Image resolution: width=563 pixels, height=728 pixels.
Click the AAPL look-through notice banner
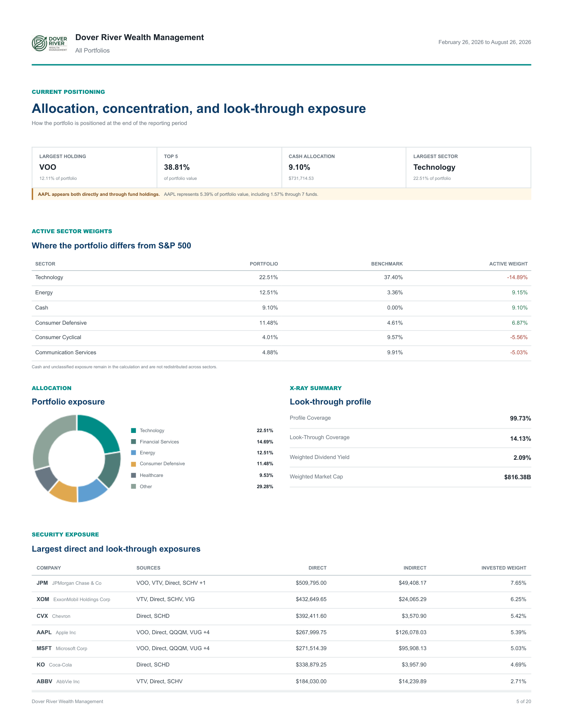pyautogui.click(x=281, y=194)
